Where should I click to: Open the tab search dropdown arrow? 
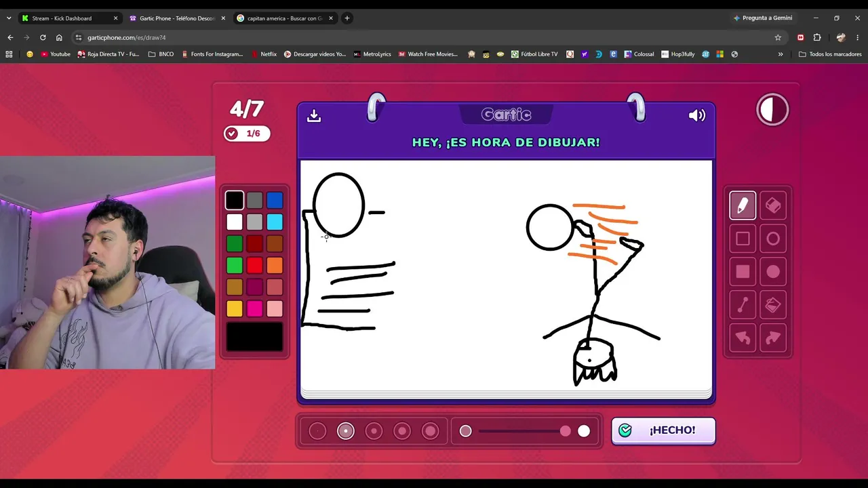[9, 18]
